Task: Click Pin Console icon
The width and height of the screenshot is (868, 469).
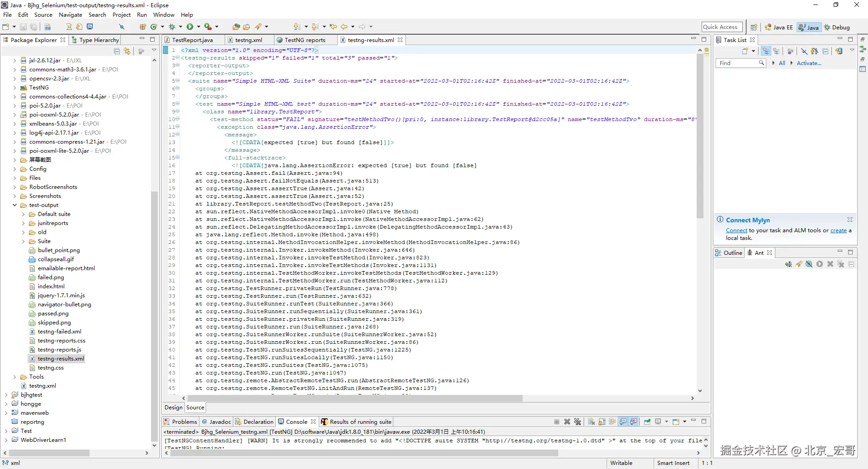Action: tap(647, 422)
